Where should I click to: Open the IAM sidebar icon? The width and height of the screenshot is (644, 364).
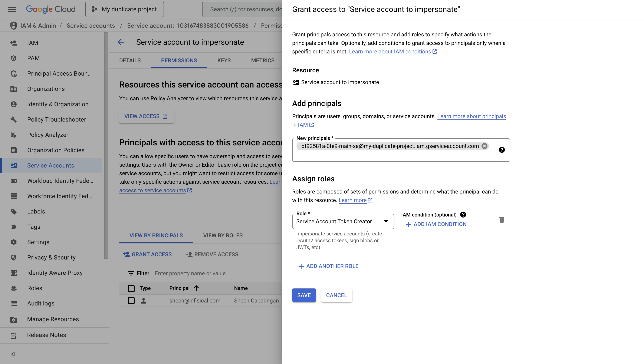point(14,43)
